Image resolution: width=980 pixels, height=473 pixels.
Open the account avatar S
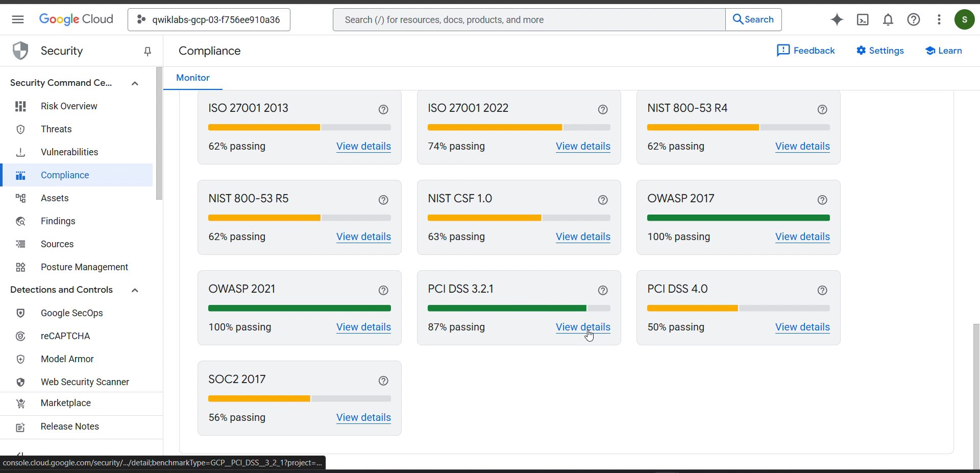tap(964, 19)
